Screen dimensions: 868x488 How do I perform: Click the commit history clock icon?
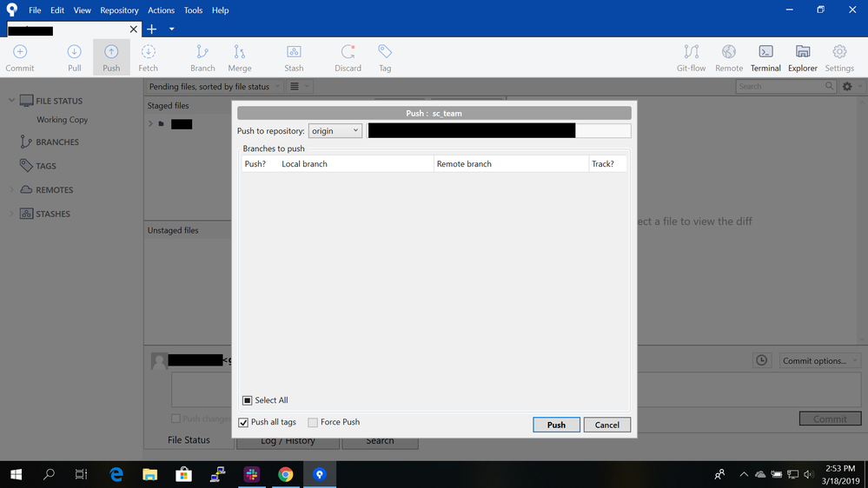[762, 360]
